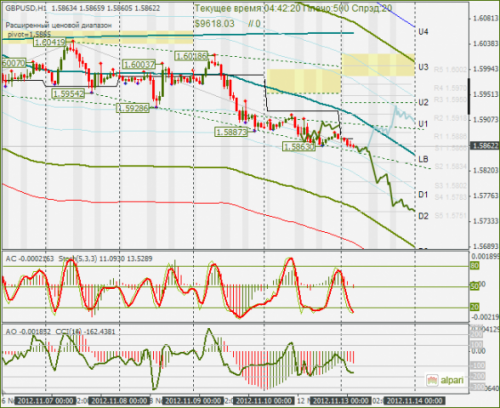Select the 2012.11.14 00:00 date marker
This screenshot has height=408, width=500.
pos(415,401)
